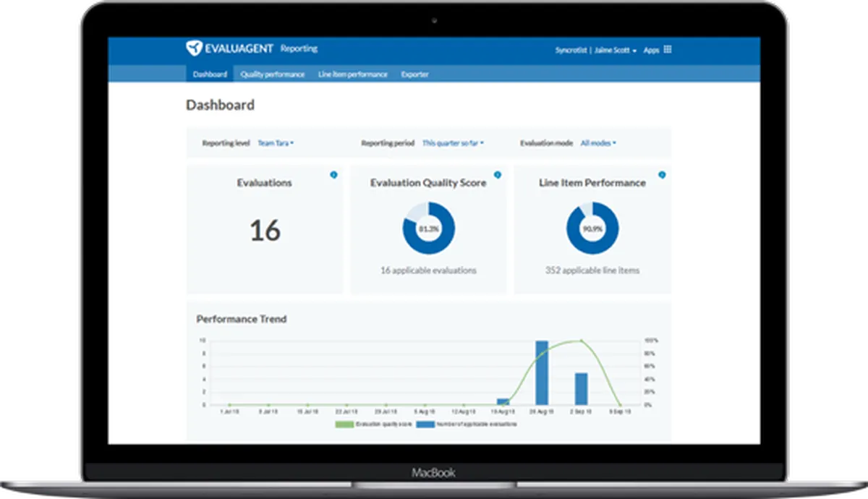Image resolution: width=868 pixels, height=499 pixels.
Task: Open the This quarter so far dropdown
Action: point(453,143)
